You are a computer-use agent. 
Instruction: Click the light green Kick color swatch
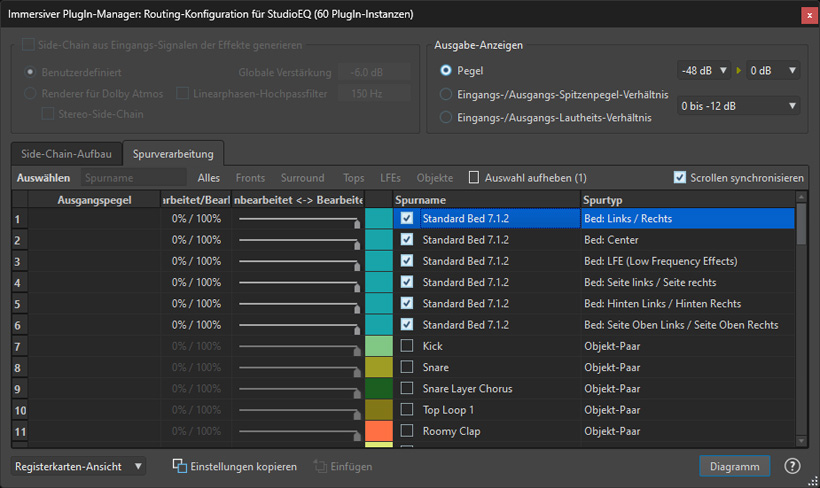pyautogui.click(x=379, y=346)
